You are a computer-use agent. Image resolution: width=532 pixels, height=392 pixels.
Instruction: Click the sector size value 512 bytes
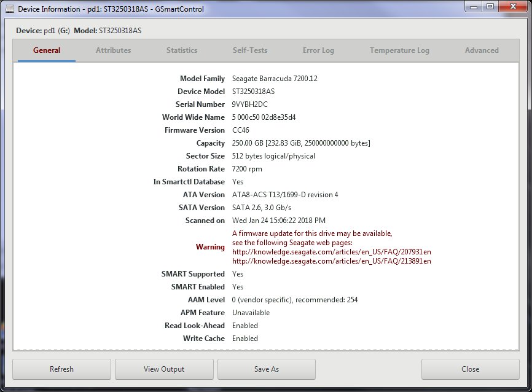[273, 156]
